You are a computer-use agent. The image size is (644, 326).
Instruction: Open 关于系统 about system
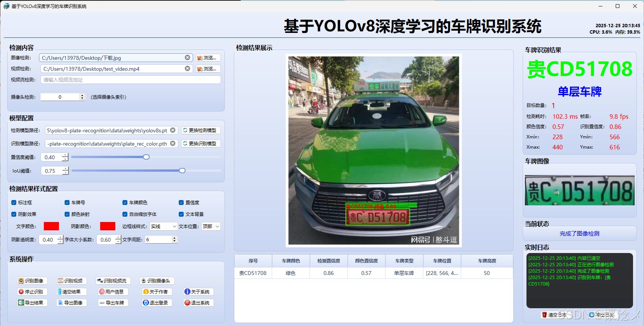(x=198, y=292)
